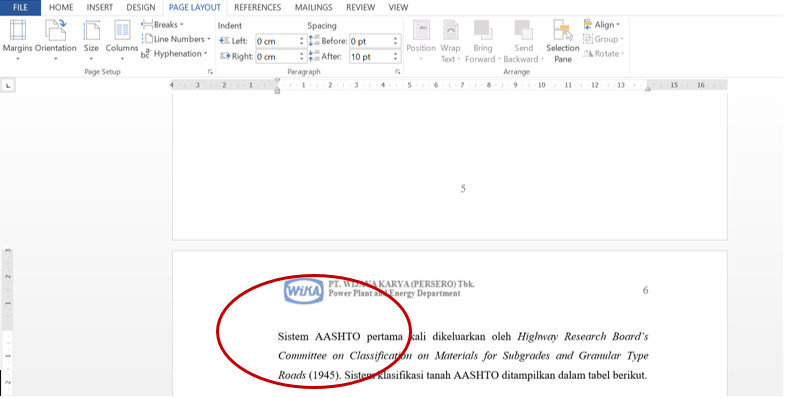Click the Indent Left input field

coord(277,41)
